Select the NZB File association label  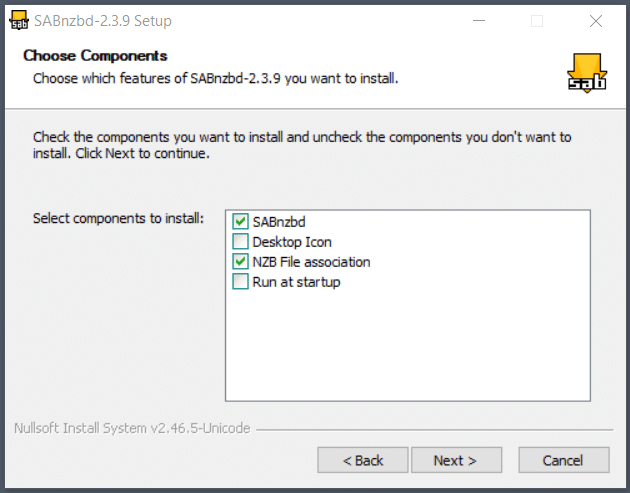point(311,262)
